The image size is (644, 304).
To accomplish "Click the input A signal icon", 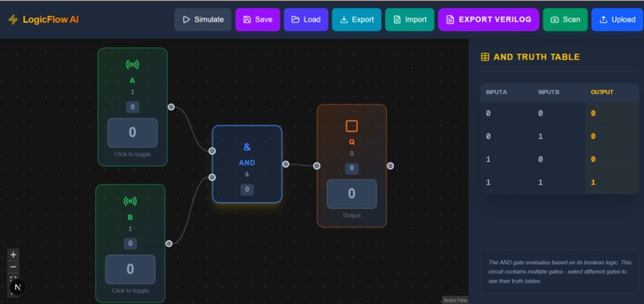I will point(133,65).
